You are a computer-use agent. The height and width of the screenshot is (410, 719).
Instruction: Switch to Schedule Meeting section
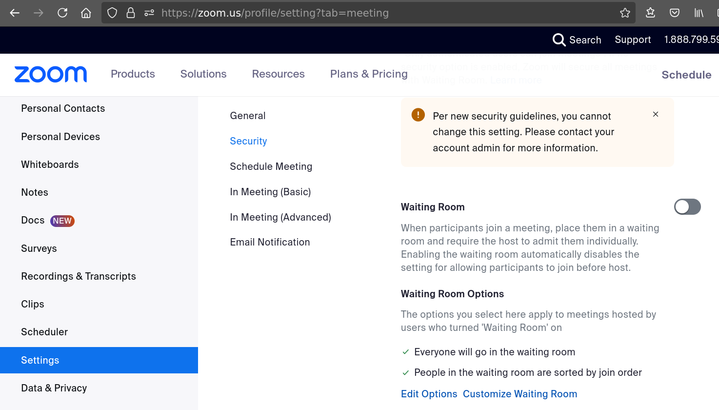pyautogui.click(x=271, y=166)
